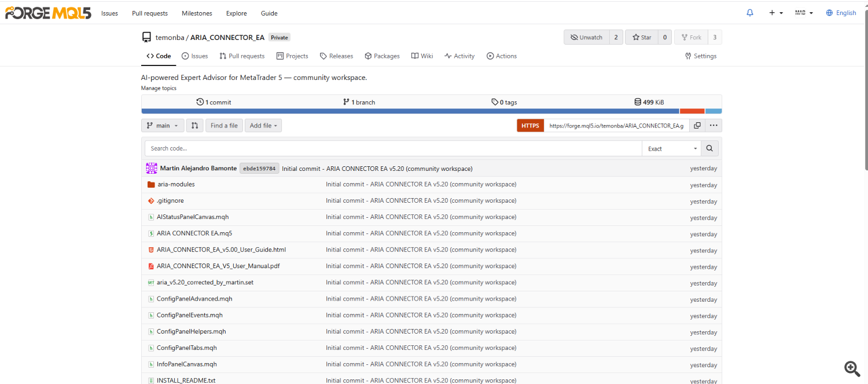Viewport: 868px width, 384px height.
Task: Open ConfigPanelTabs.mqh file
Action: tap(187, 348)
